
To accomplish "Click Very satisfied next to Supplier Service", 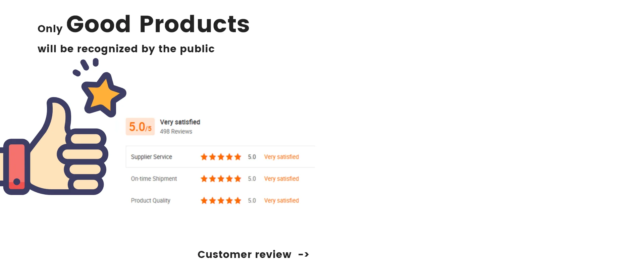I will point(281,157).
